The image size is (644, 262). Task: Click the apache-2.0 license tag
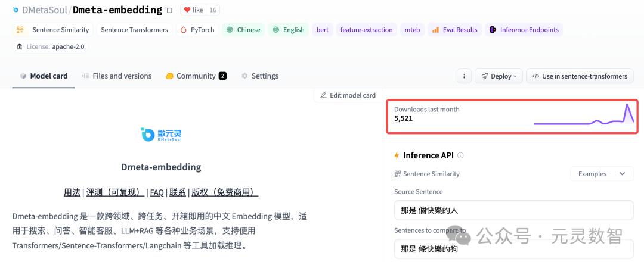[x=51, y=46]
